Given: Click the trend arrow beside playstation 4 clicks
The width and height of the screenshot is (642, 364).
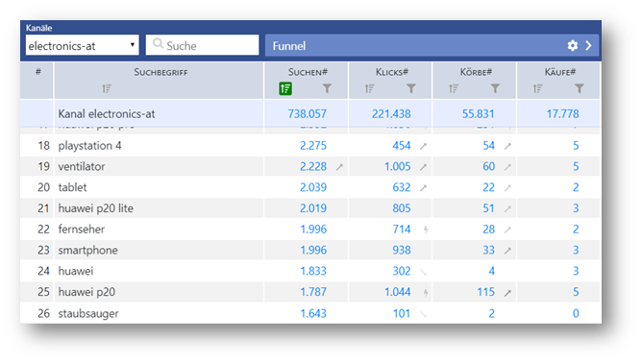Looking at the screenshot, I should tap(424, 146).
